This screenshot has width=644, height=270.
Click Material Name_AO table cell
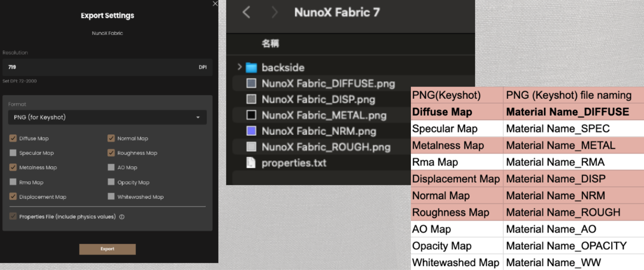click(x=574, y=229)
